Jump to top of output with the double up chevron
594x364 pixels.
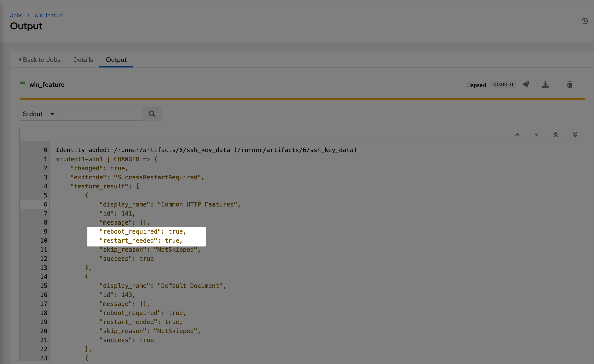click(x=556, y=135)
